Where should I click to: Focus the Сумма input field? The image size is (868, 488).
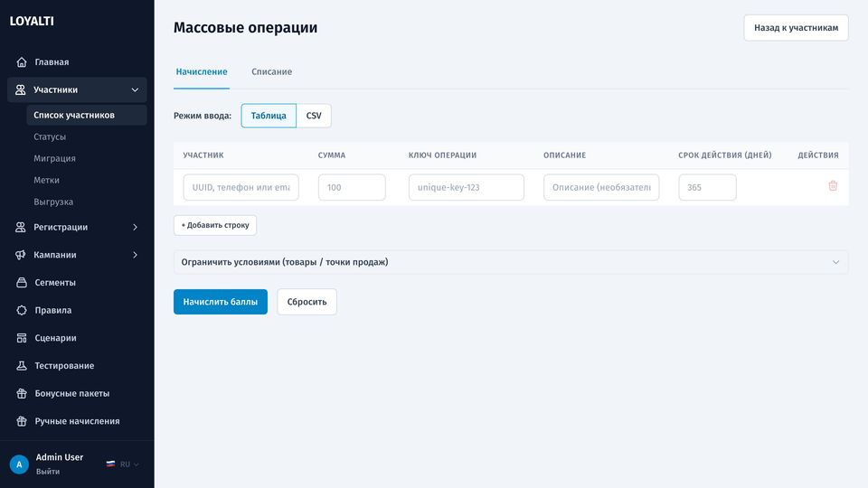click(x=352, y=187)
